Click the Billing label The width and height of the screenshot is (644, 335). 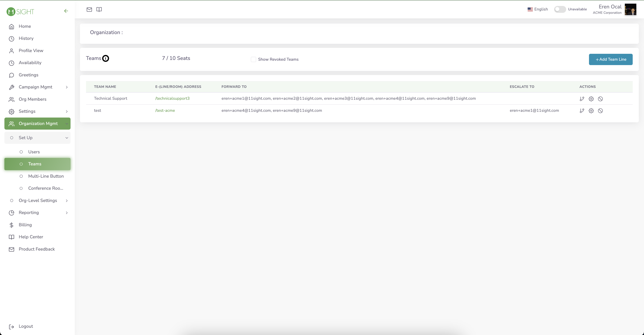pyautogui.click(x=25, y=225)
